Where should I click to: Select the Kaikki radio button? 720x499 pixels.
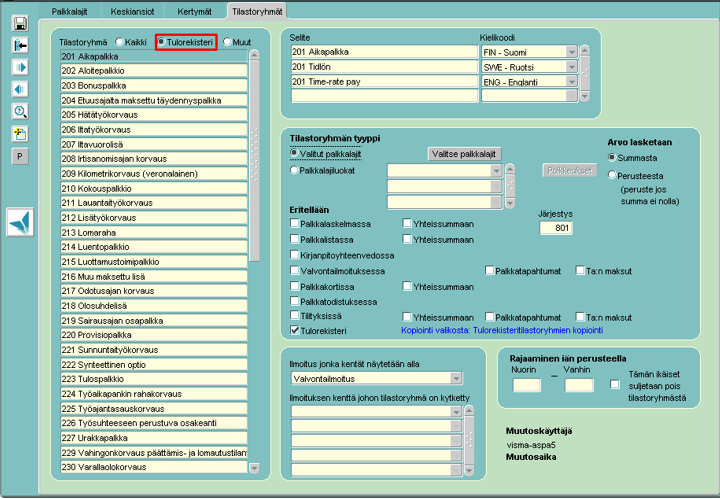(x=119, y=42)
